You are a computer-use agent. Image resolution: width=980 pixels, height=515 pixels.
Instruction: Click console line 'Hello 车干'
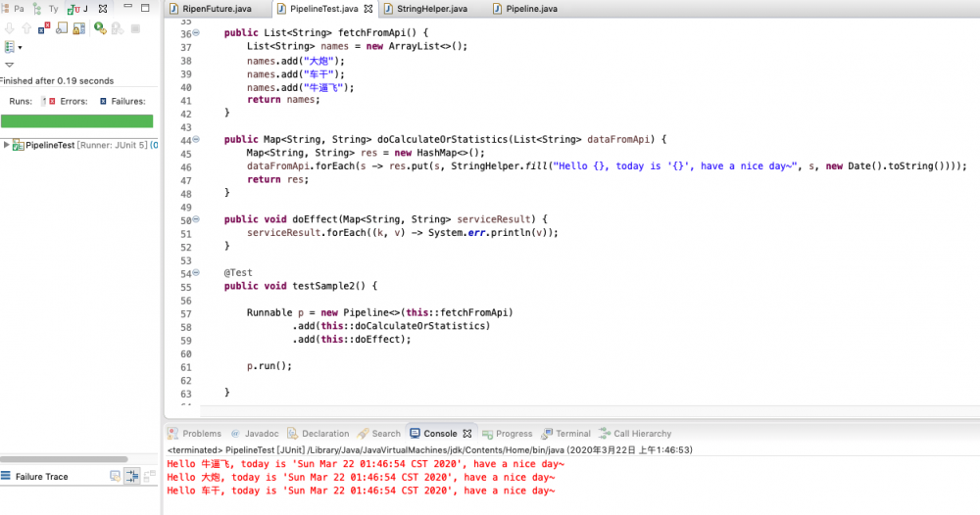point(361,491)
